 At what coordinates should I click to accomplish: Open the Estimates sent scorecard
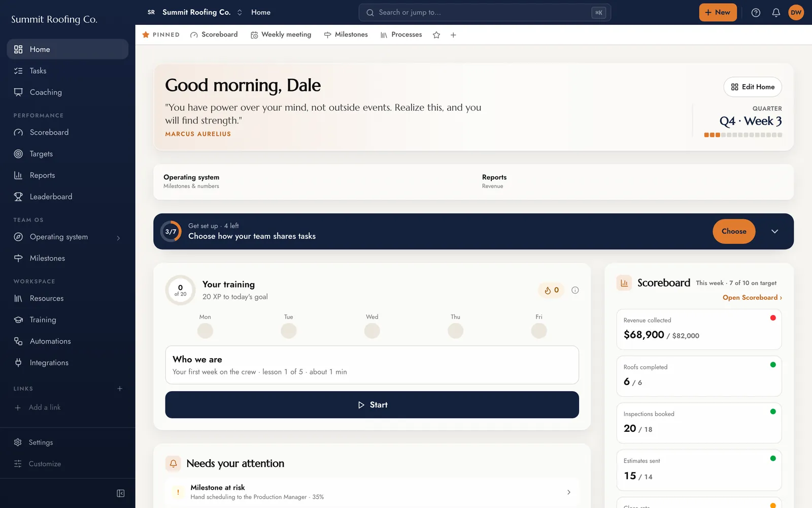pyautogui.click(x=699, y=470)
